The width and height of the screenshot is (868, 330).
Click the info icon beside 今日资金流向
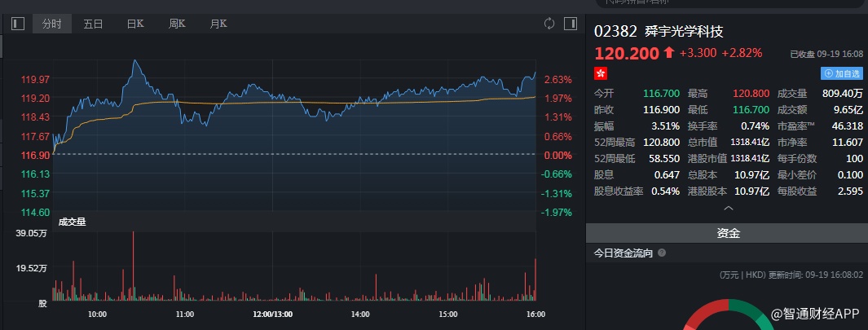point(662,253)
